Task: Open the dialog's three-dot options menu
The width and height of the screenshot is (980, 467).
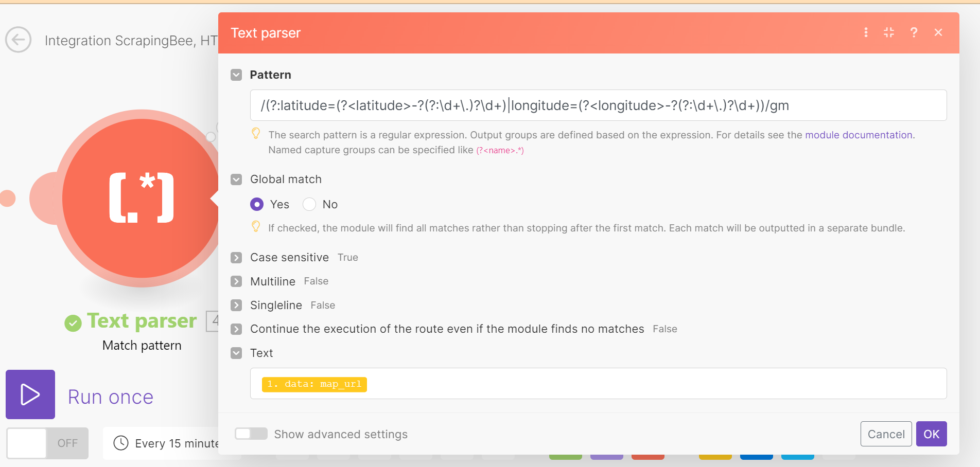Action: pos(866,32)
